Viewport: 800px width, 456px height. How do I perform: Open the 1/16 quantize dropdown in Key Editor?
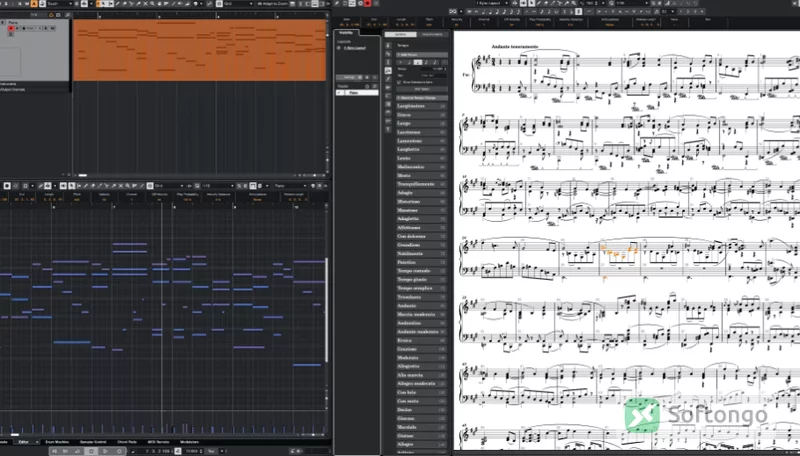[218, 186]
